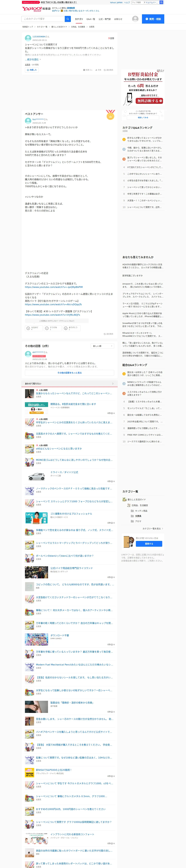This screenshot has width=186, height=868.
Task: Expand the あわせて知りたい section arrow
Action: [x=113, y=384]
